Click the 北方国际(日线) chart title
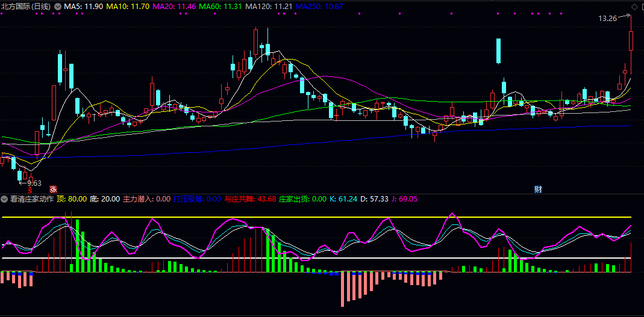Image resolution: width=644 pixels, height=317 pixels. pos(27,7)
